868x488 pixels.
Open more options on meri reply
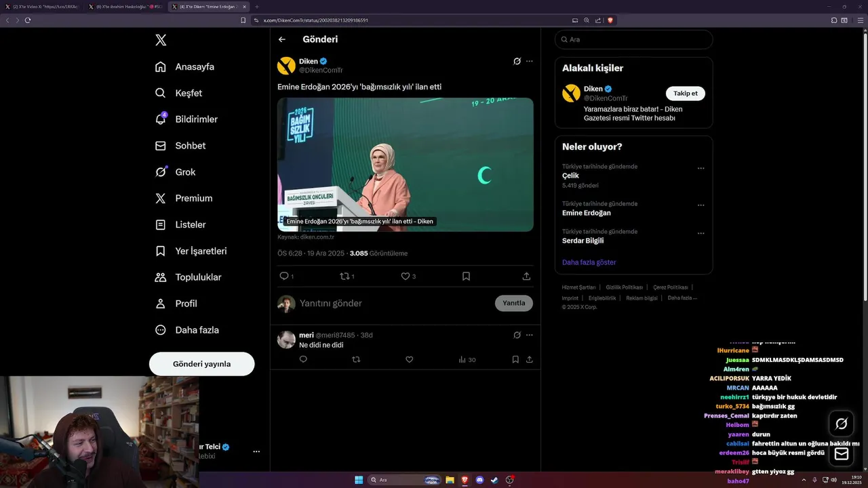pos(530,335)
